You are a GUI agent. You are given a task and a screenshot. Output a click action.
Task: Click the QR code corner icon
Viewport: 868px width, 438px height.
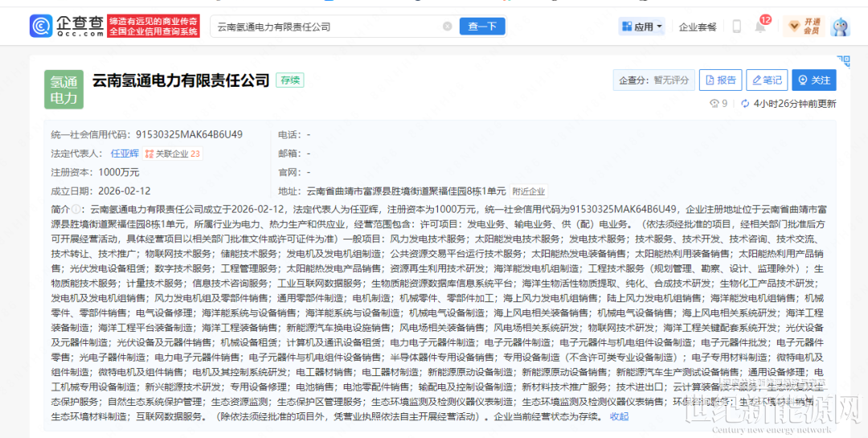click(x=842, y=60)
